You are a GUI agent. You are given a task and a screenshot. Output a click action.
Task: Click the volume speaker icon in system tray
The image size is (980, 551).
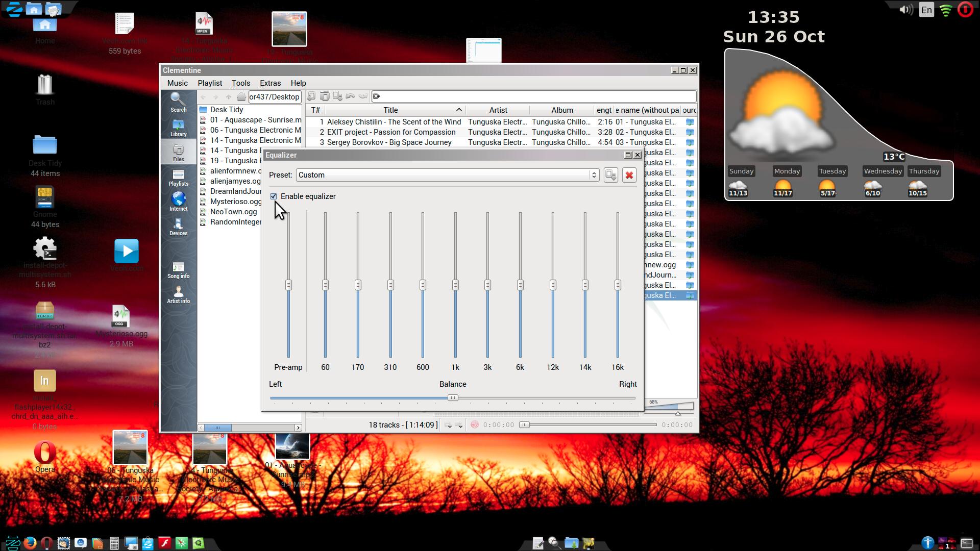coord(906,10)
